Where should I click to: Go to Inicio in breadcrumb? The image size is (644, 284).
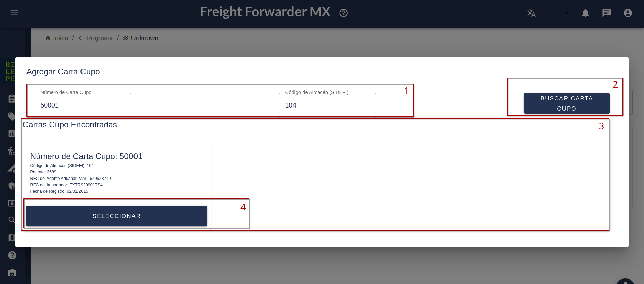(x=57, y=38)
